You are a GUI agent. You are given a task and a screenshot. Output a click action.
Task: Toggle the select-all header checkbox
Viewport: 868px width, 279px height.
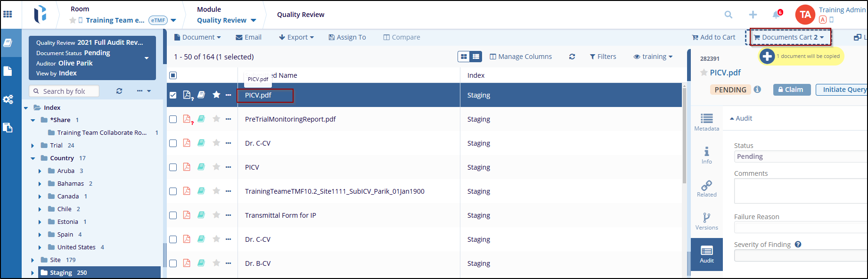click(173, 75)
